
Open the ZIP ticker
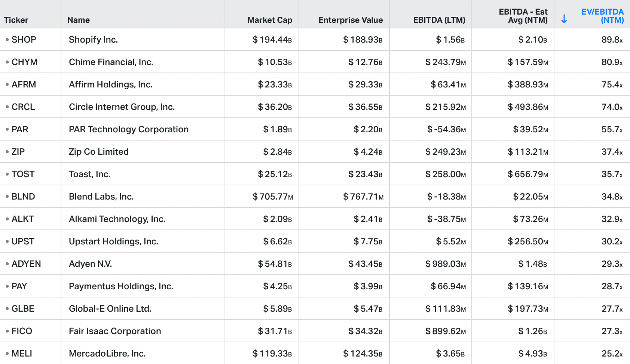18,152
